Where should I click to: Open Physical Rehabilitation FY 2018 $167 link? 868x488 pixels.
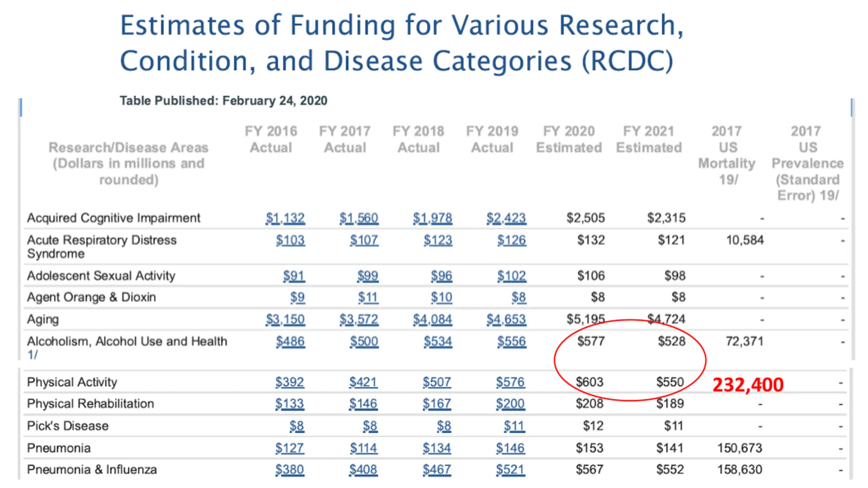point(437,404)
